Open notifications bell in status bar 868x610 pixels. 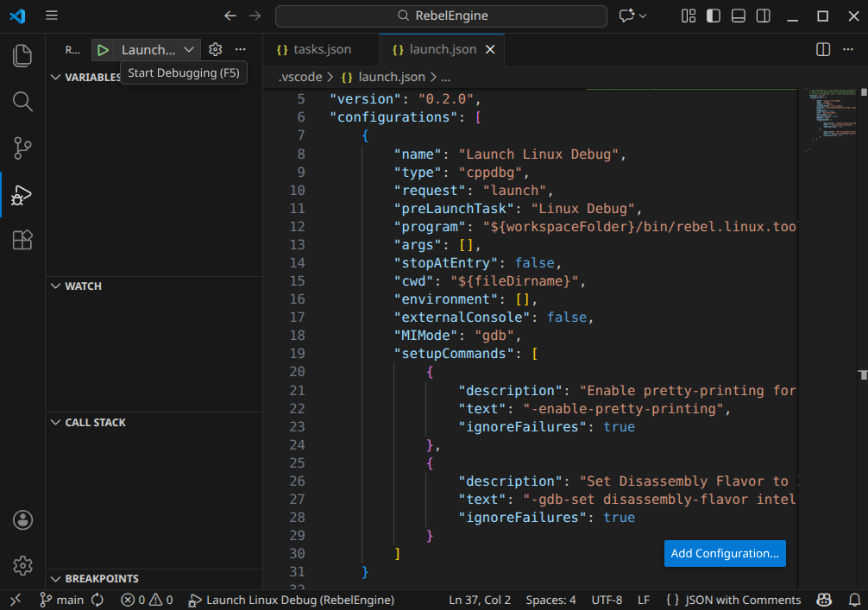click(855, 600)
